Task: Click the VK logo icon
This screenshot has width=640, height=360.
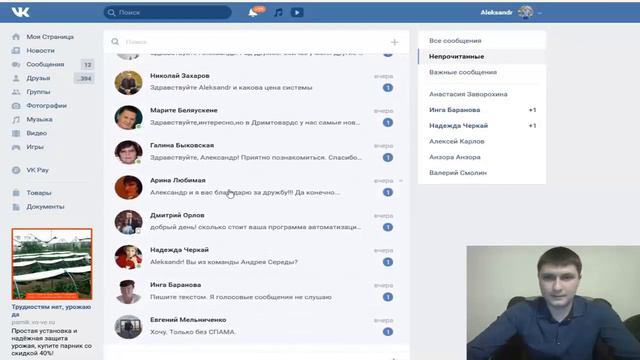Action: (x=20, y=12)
